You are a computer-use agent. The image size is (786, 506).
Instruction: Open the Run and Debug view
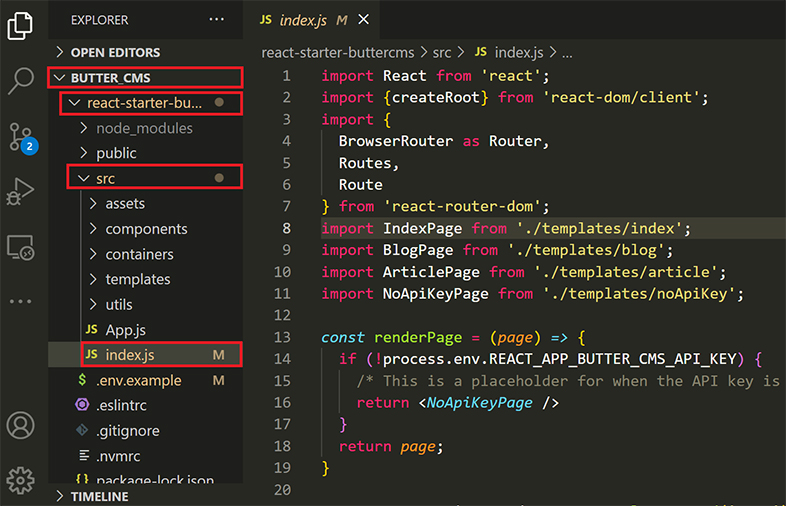click(x=20, y=191)
